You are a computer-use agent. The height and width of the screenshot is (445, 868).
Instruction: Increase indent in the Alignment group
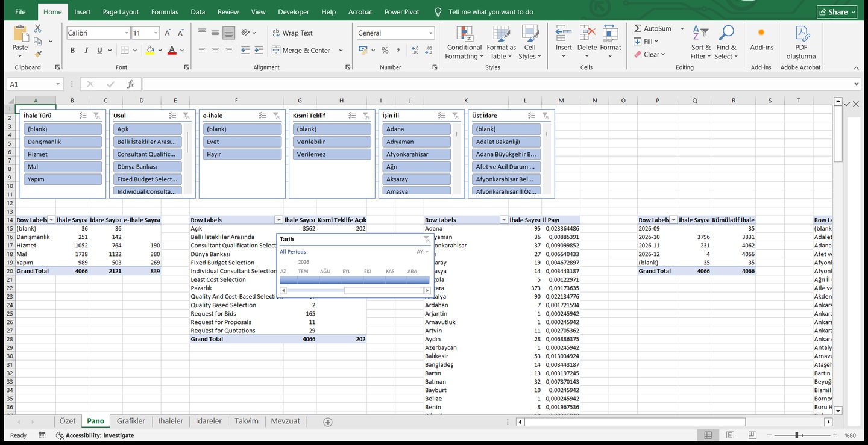tap(259, 51)
